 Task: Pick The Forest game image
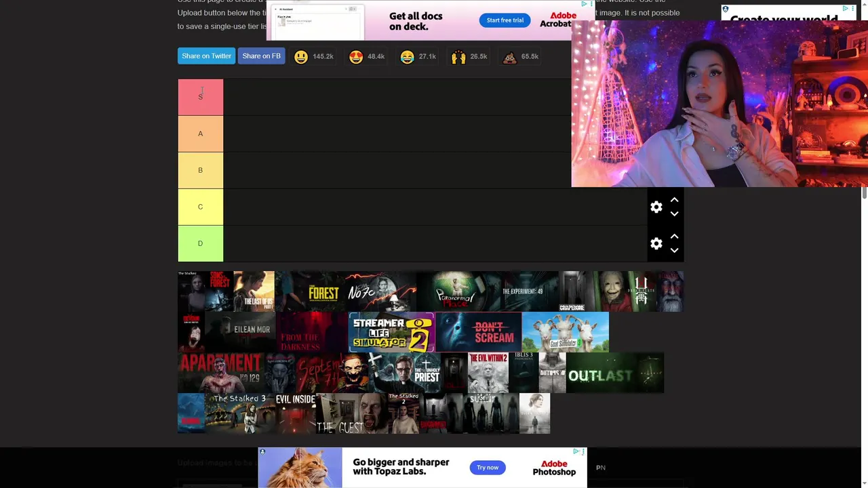click(x=311, y=291)
